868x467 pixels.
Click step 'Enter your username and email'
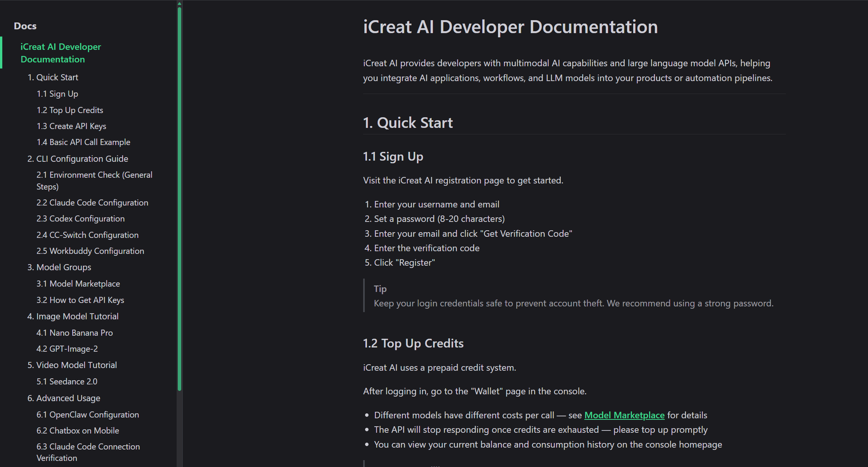[x=437, y=204]
